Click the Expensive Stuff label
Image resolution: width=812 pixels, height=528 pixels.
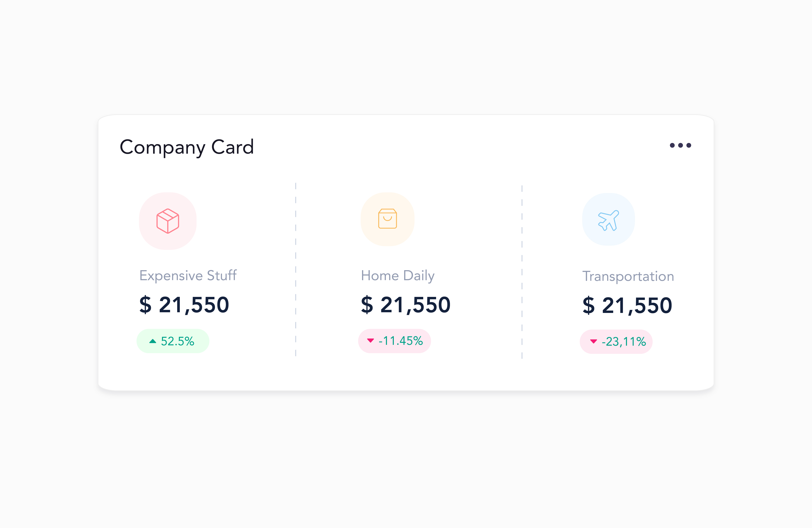[188, 275]
